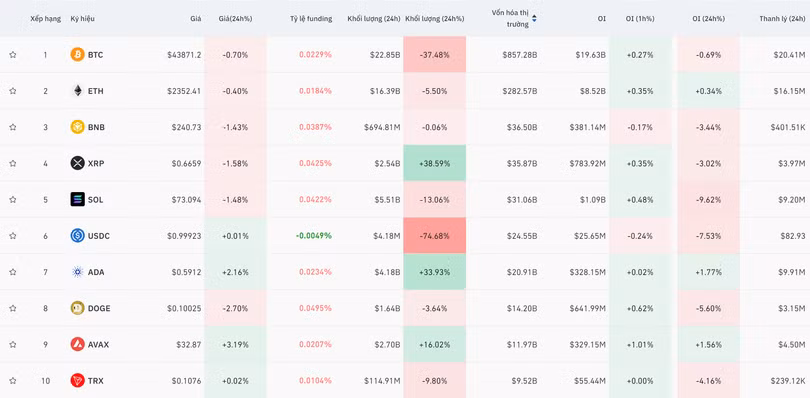Sort by OI (1h%) header
This screenshot has width=810, height=398.
tap(640, 19)
